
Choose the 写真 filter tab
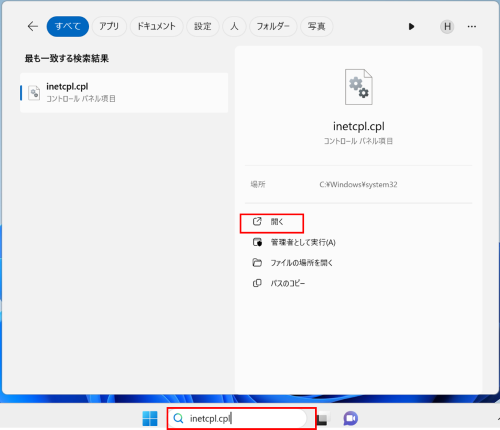pyautogui.click(x=316, y=26)
